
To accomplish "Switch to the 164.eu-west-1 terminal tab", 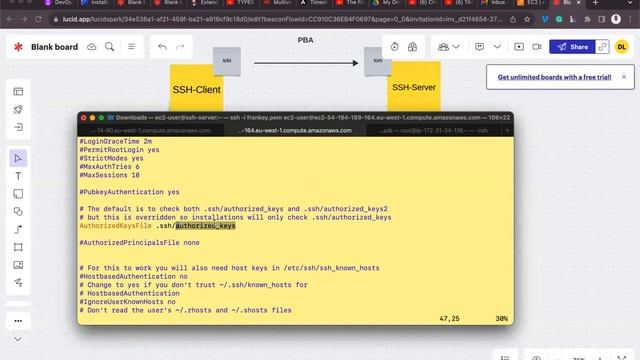I will [x=296, y=131].
